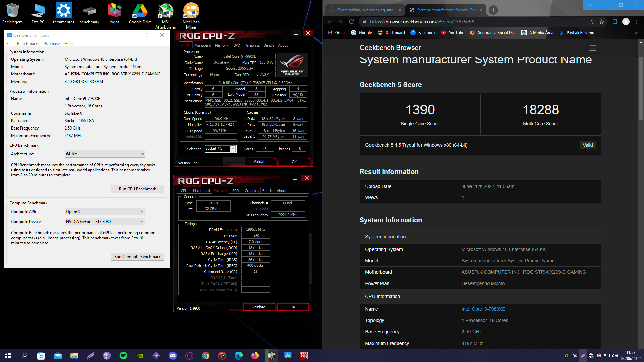Click Run Compute Benchmark button

click(x=138, y=257)
